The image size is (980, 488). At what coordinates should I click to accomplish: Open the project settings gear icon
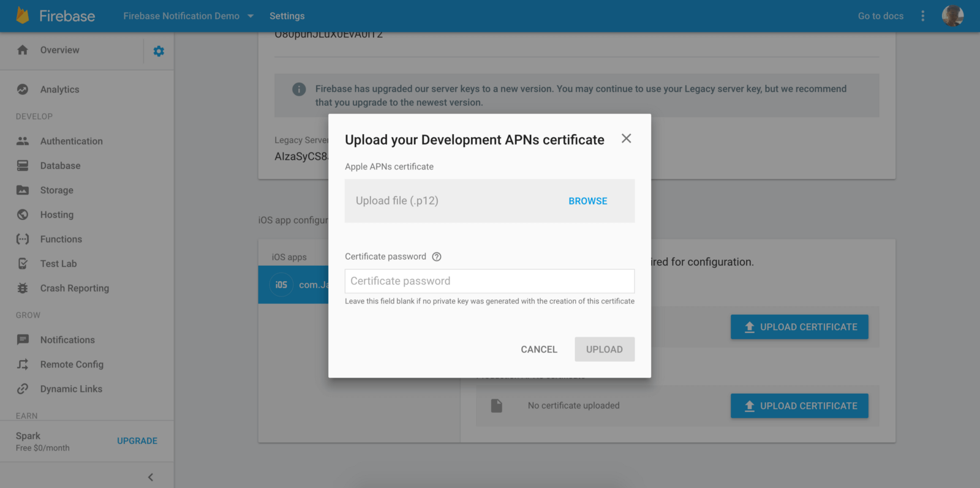(159, 51)
